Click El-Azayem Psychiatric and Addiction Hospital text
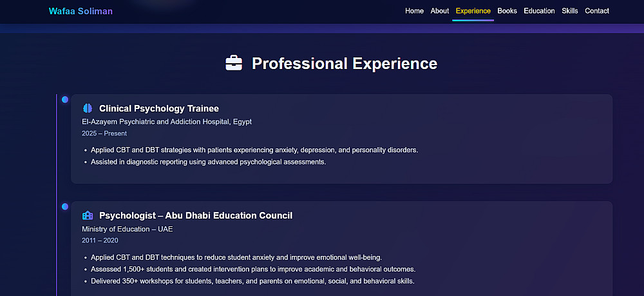The width and height of the screenshot is (644, 296). (166, 121)
